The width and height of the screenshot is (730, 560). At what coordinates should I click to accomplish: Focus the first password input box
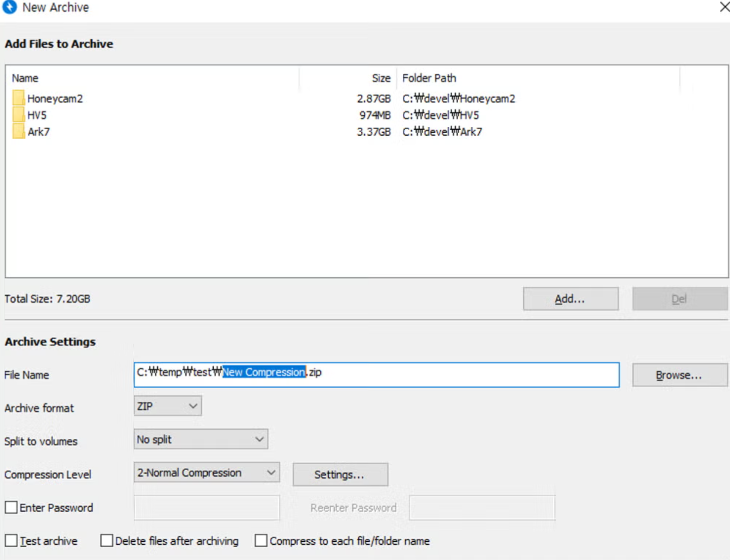click(206, 508)
